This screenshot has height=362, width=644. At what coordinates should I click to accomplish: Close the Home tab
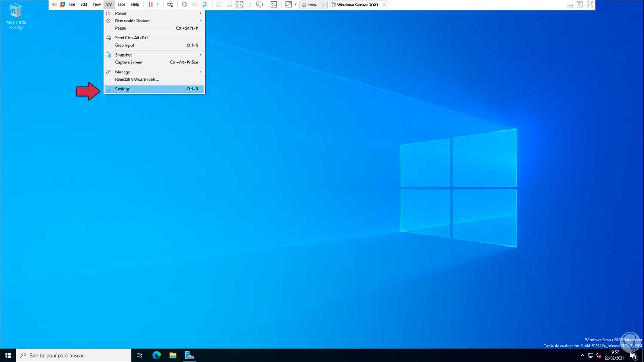tap(324, 5)
